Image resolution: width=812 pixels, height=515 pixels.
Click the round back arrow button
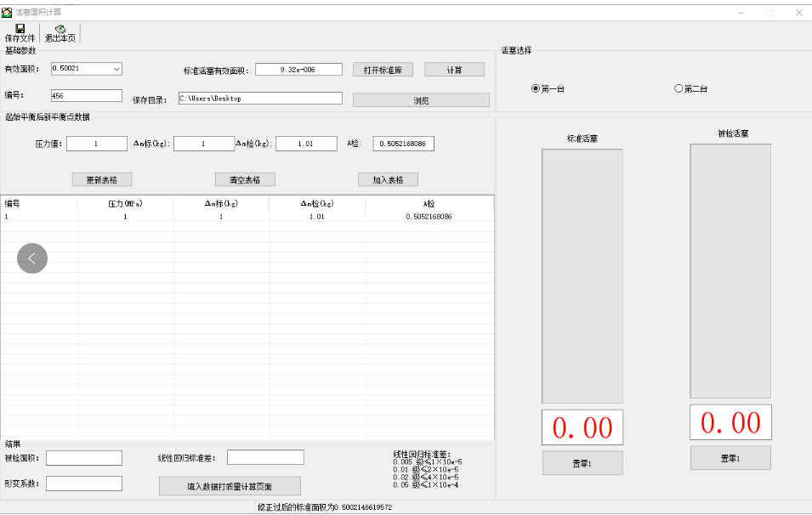(x=32, y=258)
